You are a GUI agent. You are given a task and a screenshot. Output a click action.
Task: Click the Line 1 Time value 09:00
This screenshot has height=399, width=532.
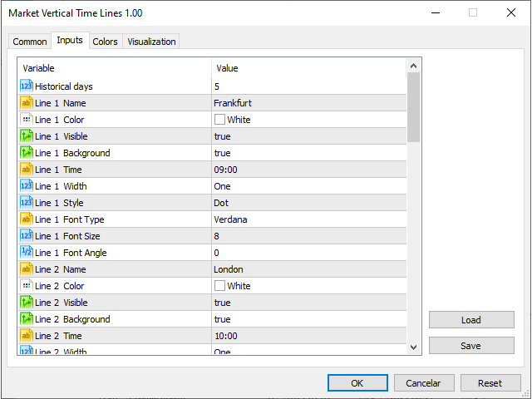tap(225, 170)
